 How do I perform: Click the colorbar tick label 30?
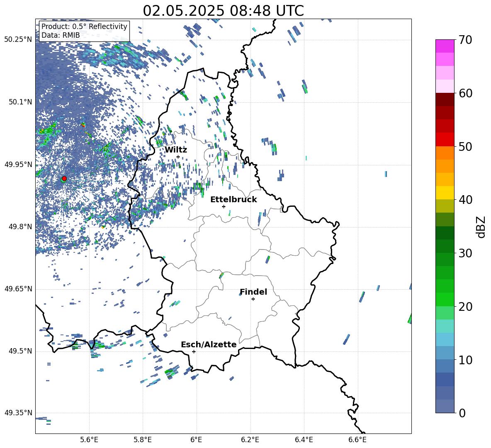pos(465,253)
